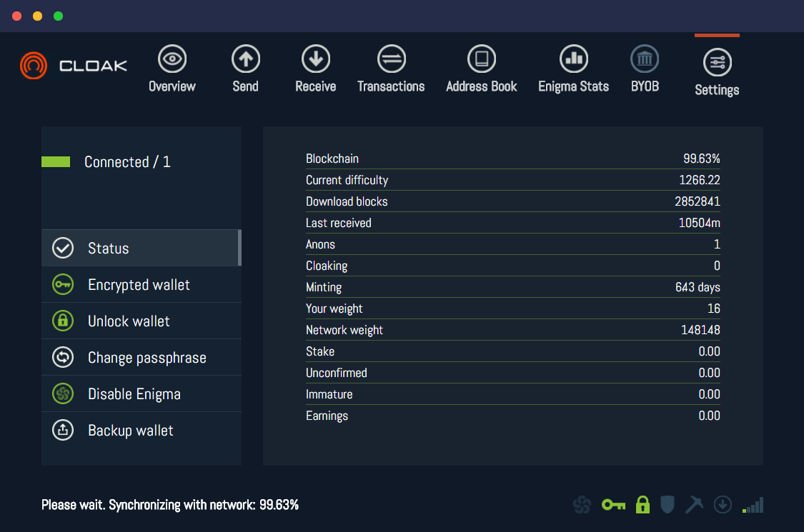Viewport: 804px width, 532px height.
Task: Open the Receive arrow-down icon
Action: [x=315, y=59]
